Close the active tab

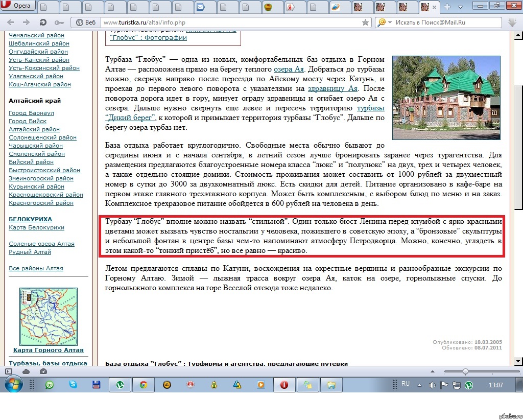point(435,8)
